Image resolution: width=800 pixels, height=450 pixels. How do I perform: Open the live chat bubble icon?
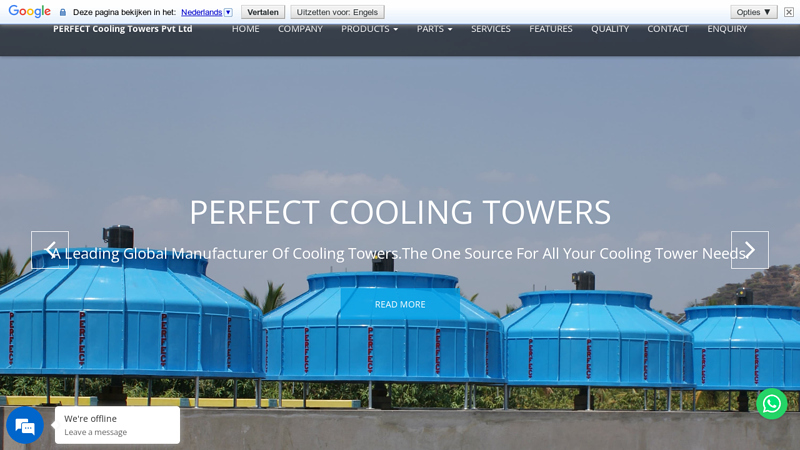point(25,426)
